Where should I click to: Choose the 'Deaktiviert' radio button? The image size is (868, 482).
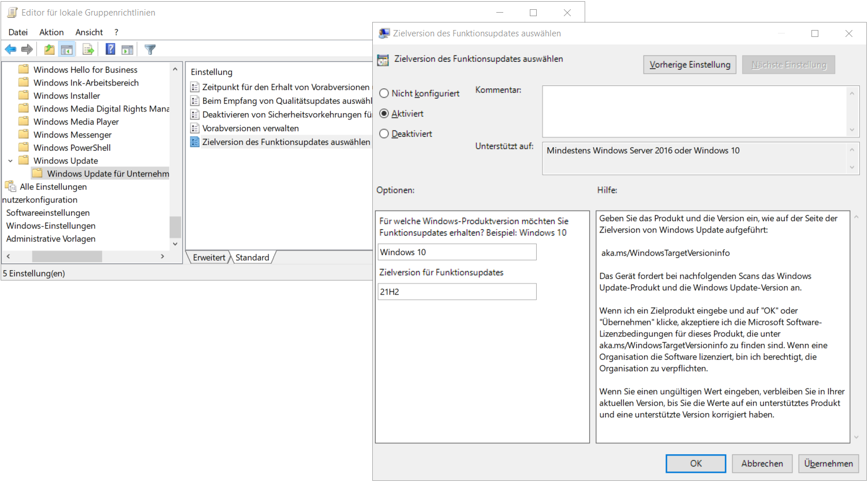(384, 134)
